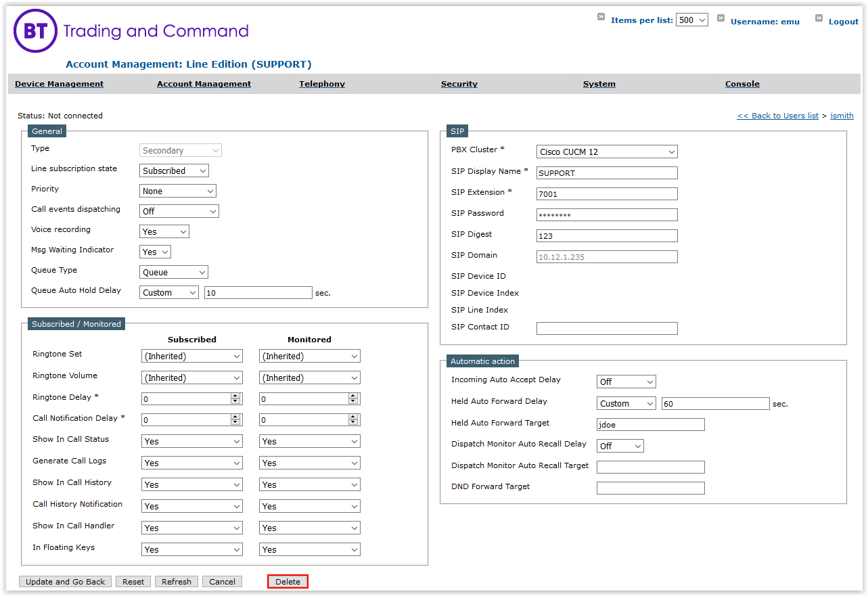
Task: Click the DND Forward Target field
Action: tap(651, 488)
